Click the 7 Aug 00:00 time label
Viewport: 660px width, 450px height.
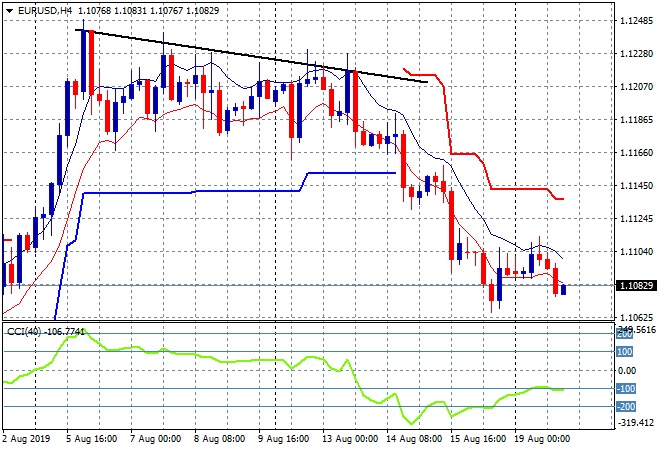[156, 439]
